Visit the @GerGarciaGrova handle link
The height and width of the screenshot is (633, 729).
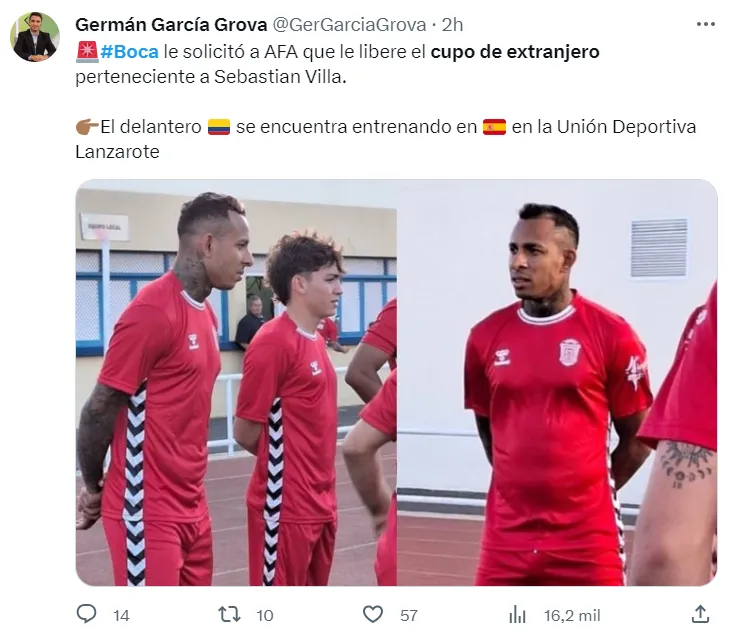click(x=349, y=25)
